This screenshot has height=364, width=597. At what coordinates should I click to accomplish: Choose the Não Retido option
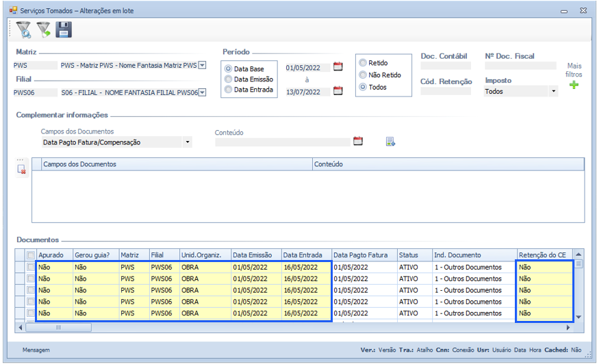[363, 75]
